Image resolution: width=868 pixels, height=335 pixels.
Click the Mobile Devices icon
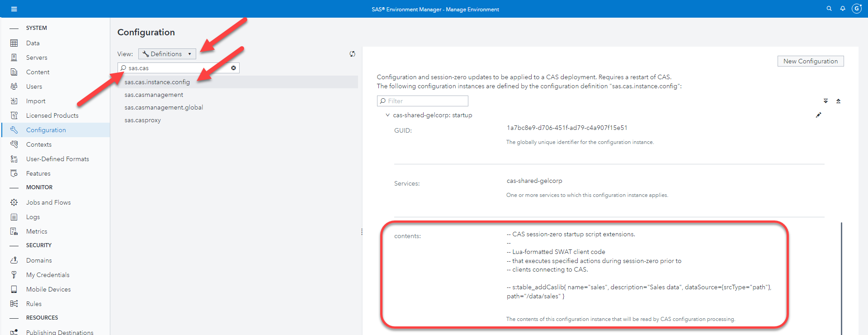pos(14,289)
